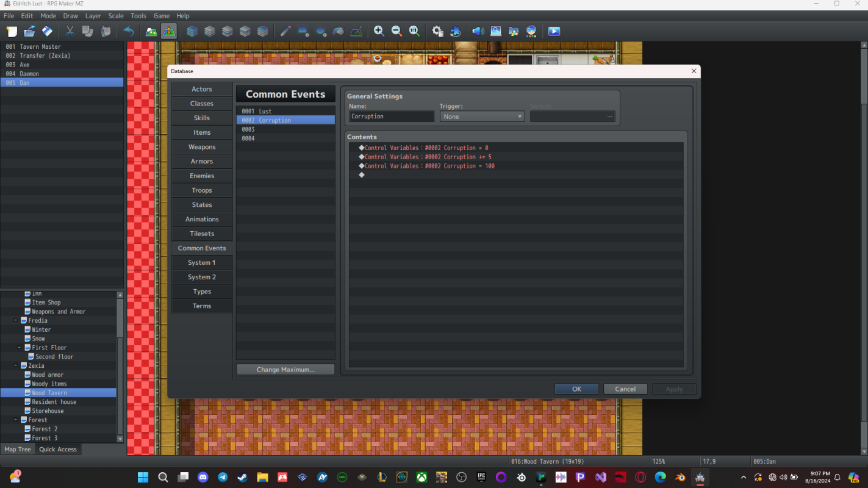Image resolution: width=868 pixels, height=488 pixels.
Task: Open the Resource Manager icon
Action: pyautogui.click(x=514, y=31)
